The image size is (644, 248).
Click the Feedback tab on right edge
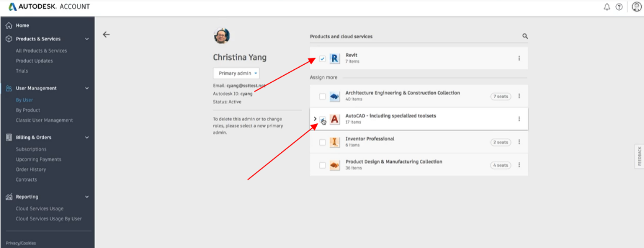[639, 156]
